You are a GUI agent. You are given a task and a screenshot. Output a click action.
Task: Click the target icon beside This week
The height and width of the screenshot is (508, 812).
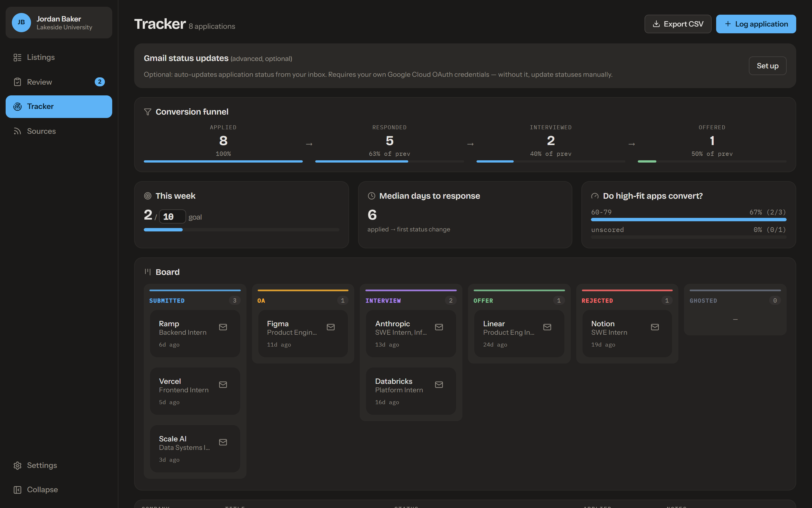148,196
